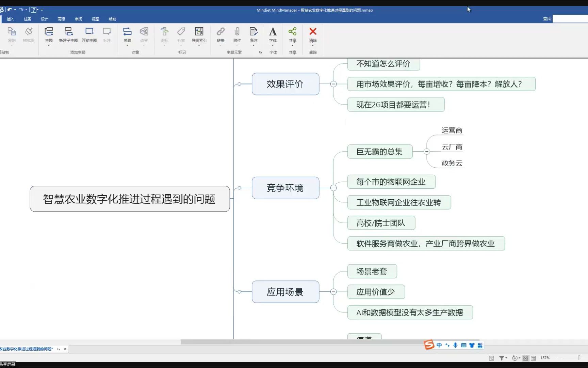Open the 插入 ribbon tab

pos(11,19)
